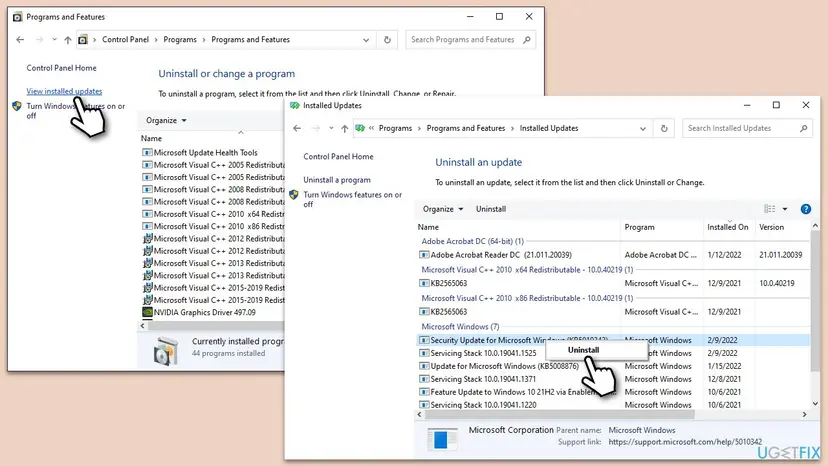This screenshot has width=828, height=466.
Task: Refresh the Installed Updates window
Action: (664, 128)
